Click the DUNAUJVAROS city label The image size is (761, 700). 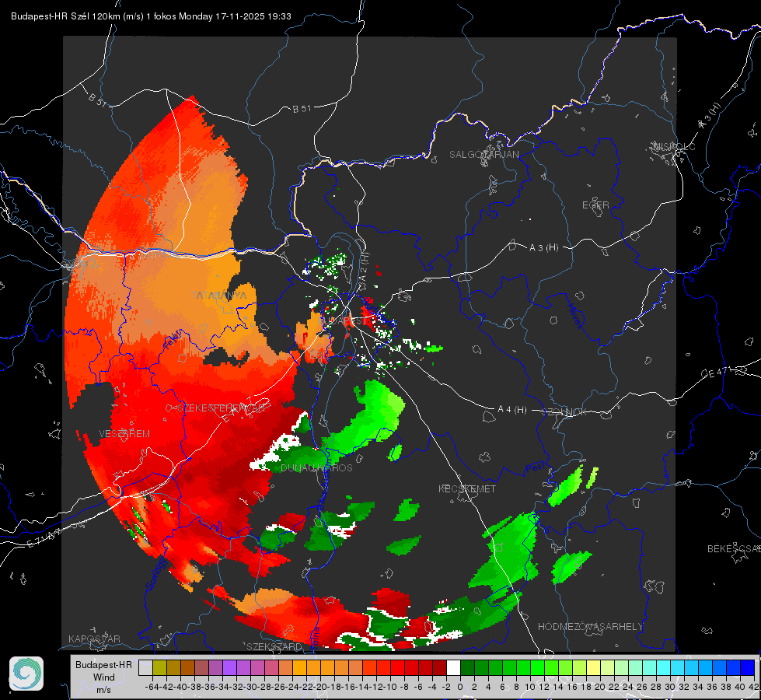tap(316, 467)
